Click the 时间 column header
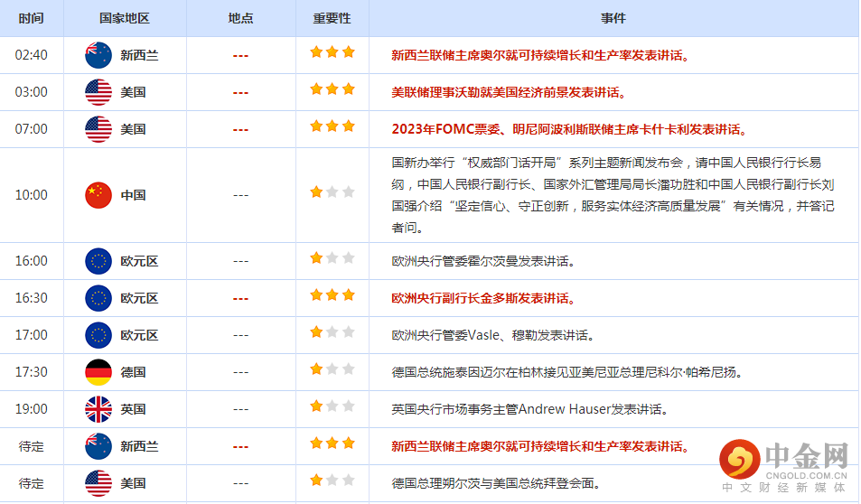The height and width of the screenshot is (504, 861). tap(31, 18)
